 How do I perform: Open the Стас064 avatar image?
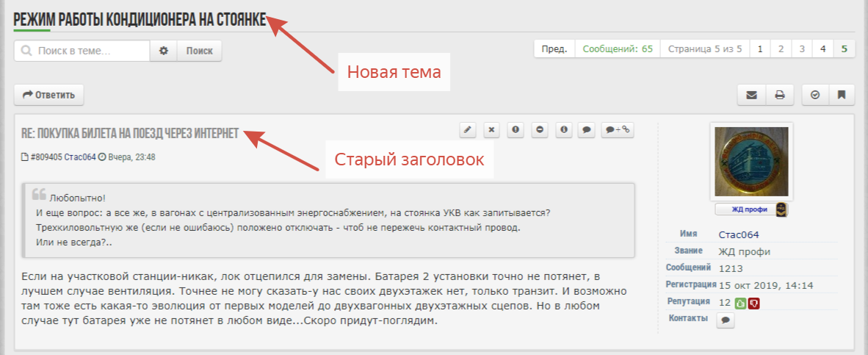[x=751, y=161]
